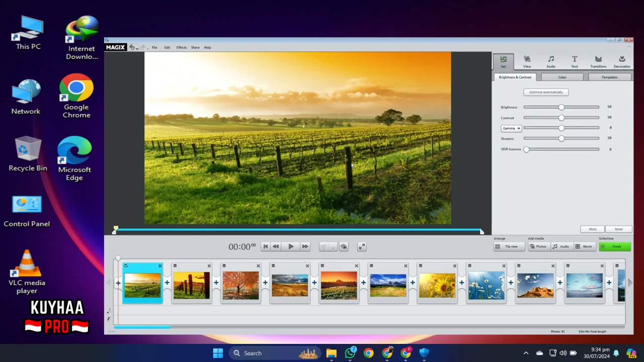The height and width of the screenshot is (362, 644).
Task: Click Optimize automatically
Action: click(546, 92)
